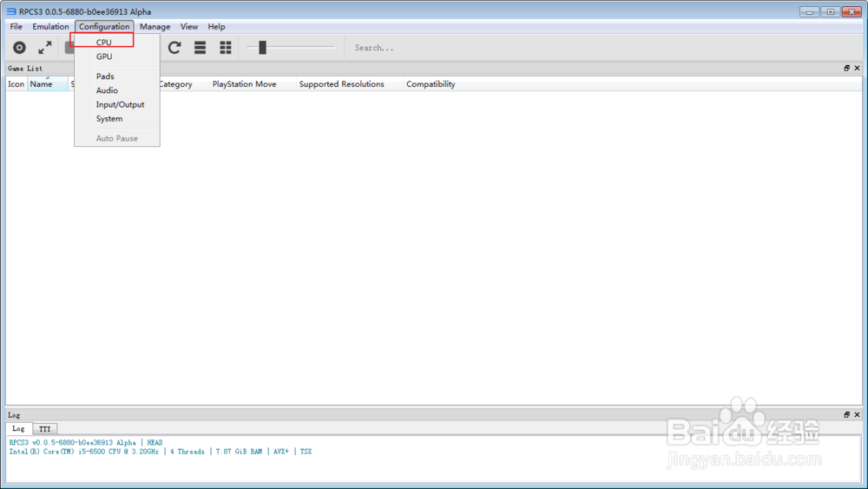The height and width of the screenshot is (489, 868).
Task: Refresh the game list
Action: coord(174,48)
